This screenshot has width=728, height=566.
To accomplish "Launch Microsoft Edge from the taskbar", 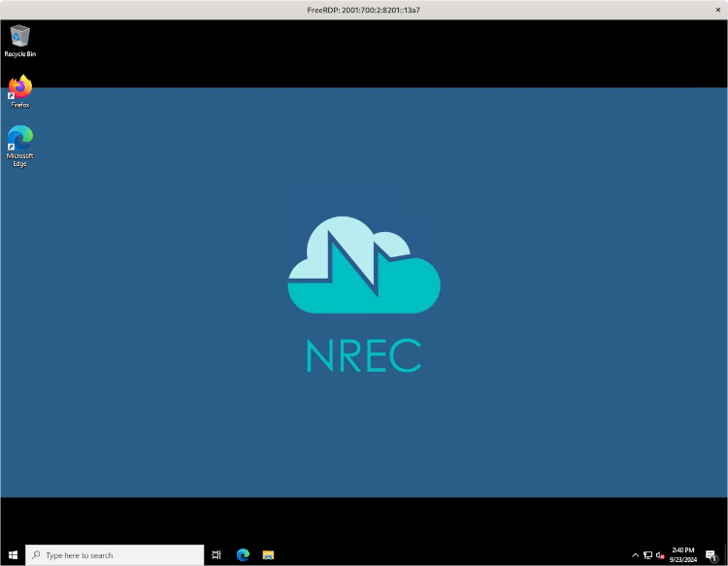I will pos(243,555).
